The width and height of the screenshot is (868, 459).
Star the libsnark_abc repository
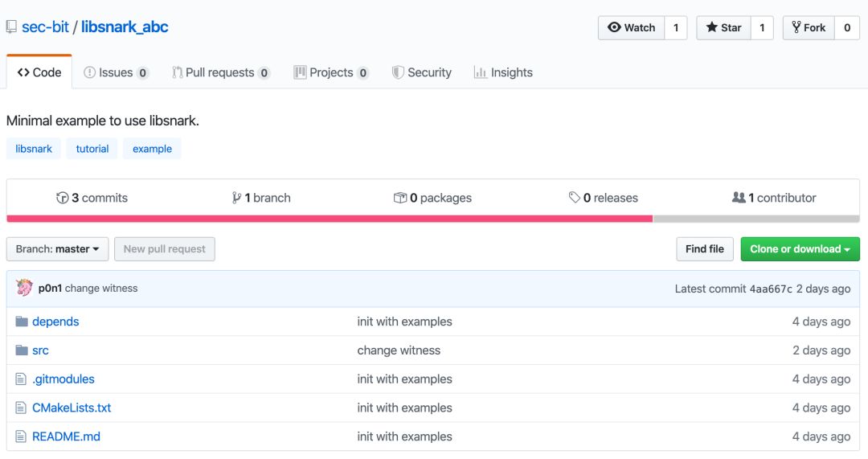point(723,27)
